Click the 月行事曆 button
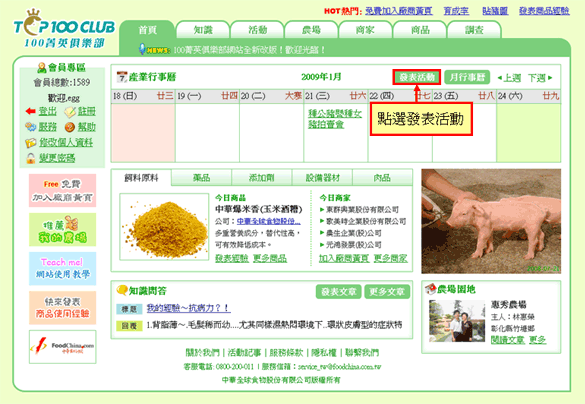This screenshot has width=585, height=404. [467, 77]
